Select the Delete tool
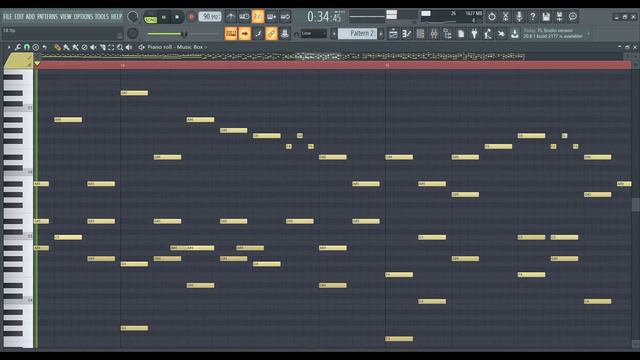 click(84, 47)
